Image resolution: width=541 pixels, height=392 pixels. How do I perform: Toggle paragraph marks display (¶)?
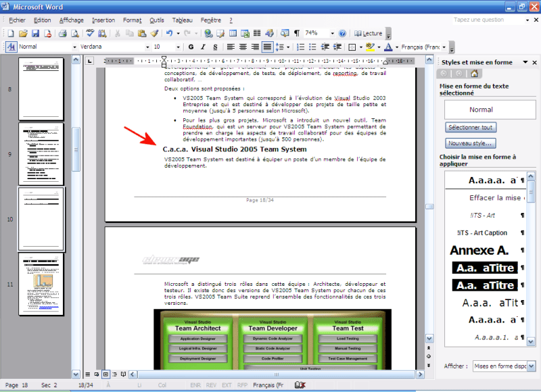(x=297, y=33)
